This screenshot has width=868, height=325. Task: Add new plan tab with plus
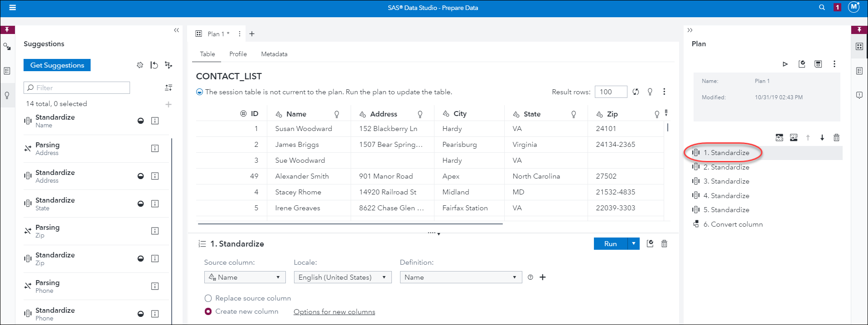pyautogui.click(x=252, y=34)
